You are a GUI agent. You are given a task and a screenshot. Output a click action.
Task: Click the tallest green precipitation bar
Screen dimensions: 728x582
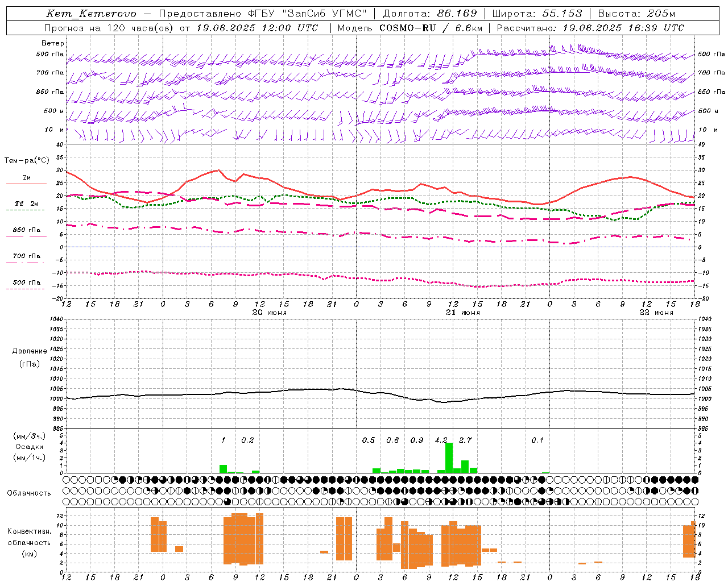click(x=449, y=458)
